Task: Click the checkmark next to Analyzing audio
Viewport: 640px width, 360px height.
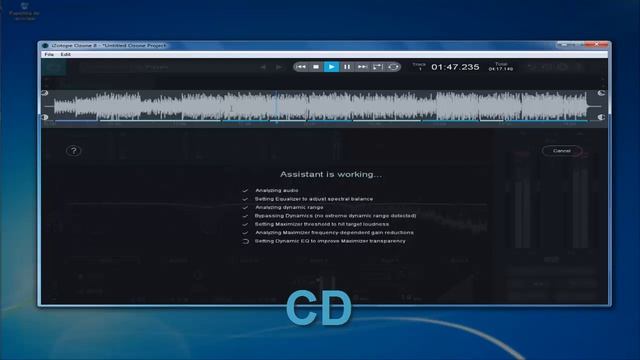Action: 245,191
